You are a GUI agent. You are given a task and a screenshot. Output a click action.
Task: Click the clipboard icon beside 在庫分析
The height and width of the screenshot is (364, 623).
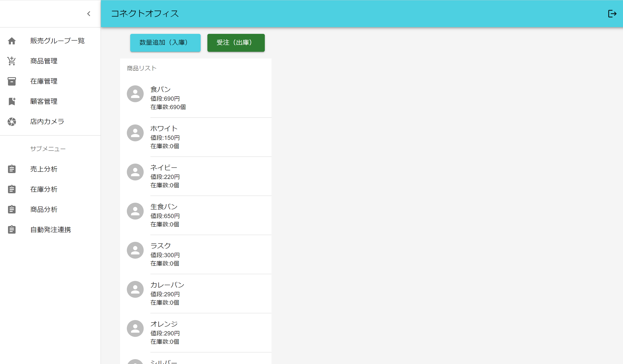coord(12,189)
